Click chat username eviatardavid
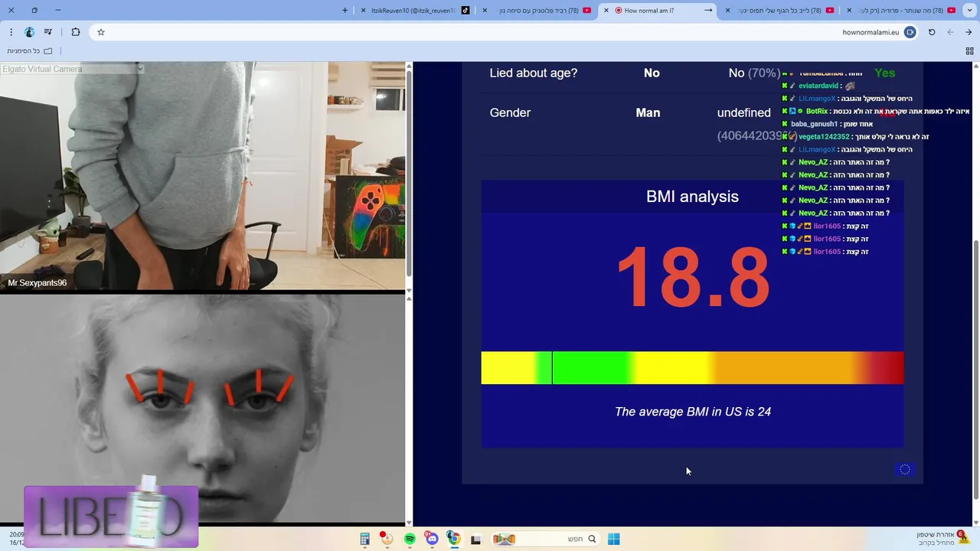 [x=818, y=86]
